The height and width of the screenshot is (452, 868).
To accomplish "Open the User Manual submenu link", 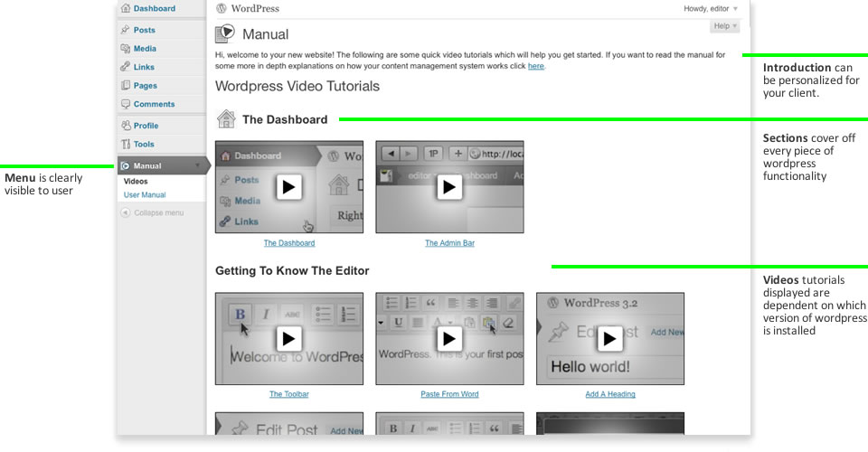I will (x=145, y=194).
